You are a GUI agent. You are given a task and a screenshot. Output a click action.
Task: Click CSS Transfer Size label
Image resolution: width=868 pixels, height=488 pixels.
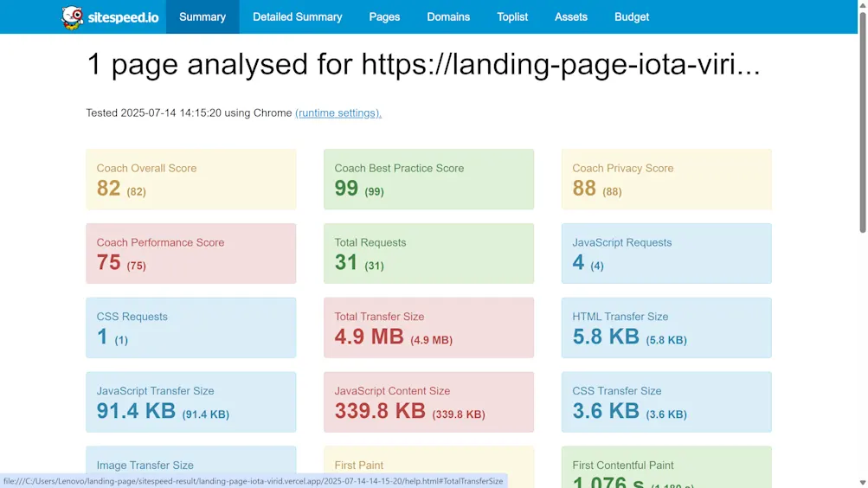click(x=617, y=390)
